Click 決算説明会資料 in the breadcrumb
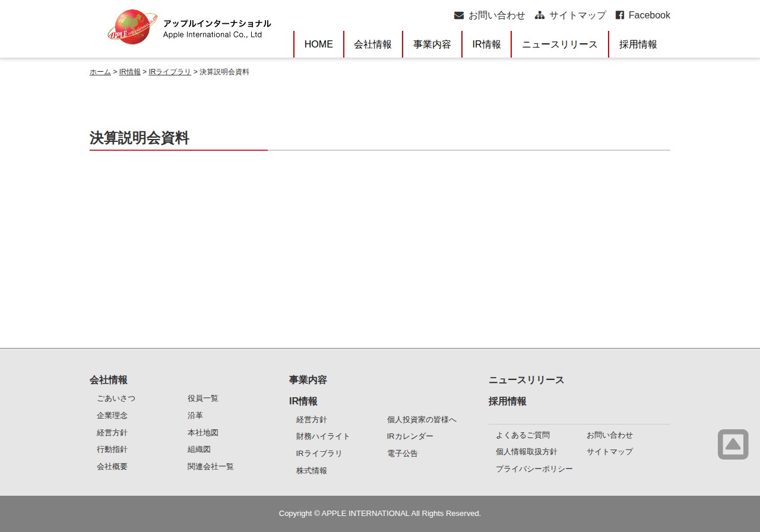Image resolution: width=760 pixels, height=532 pixels. (224, 72)
